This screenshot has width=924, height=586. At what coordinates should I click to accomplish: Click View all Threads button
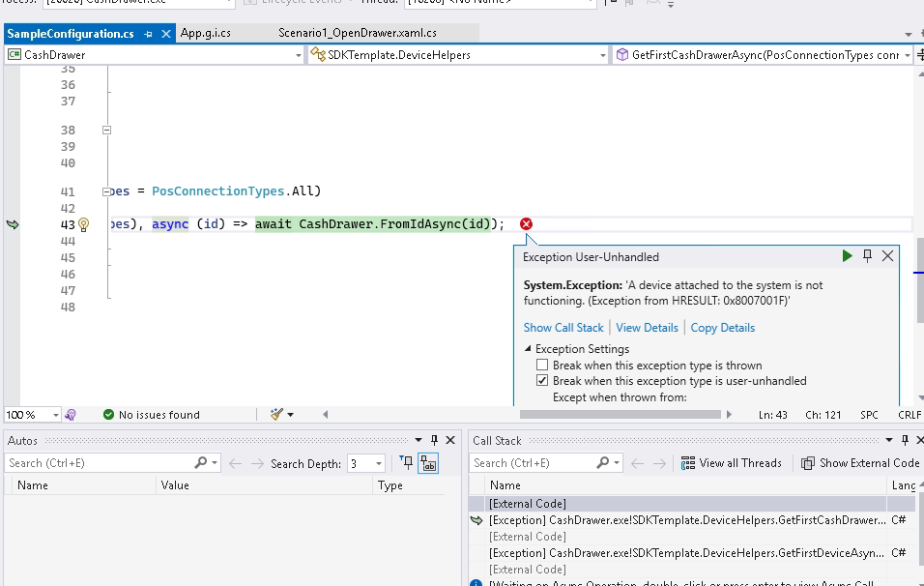732,463
